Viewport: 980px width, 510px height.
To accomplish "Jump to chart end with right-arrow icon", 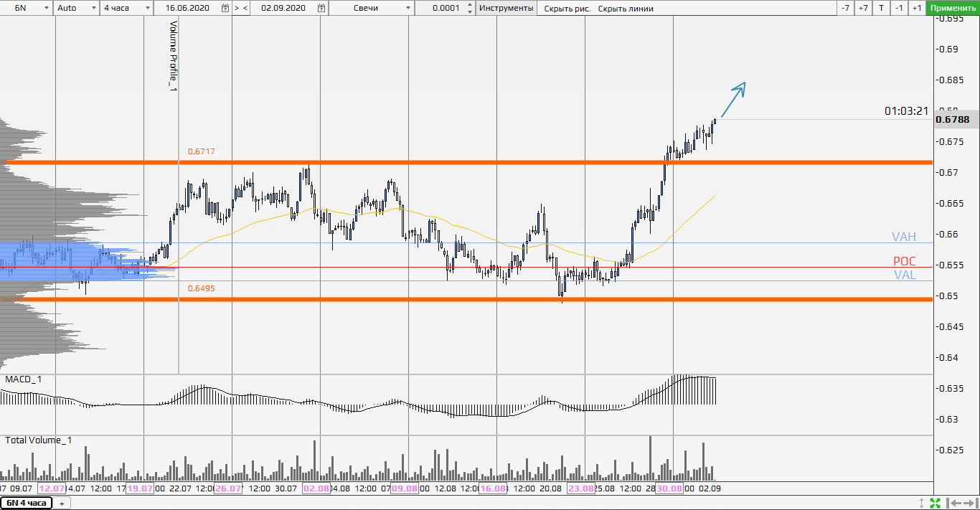I will click(x=969, y=503).
